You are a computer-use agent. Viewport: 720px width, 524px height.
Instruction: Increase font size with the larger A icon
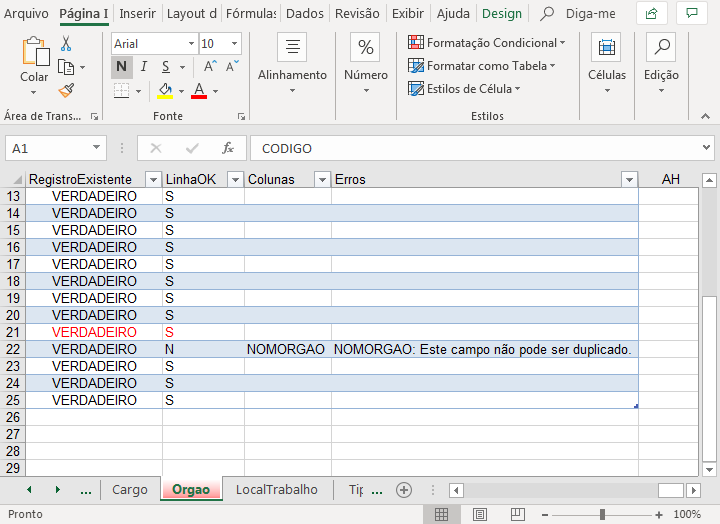(x=210, y=67)
